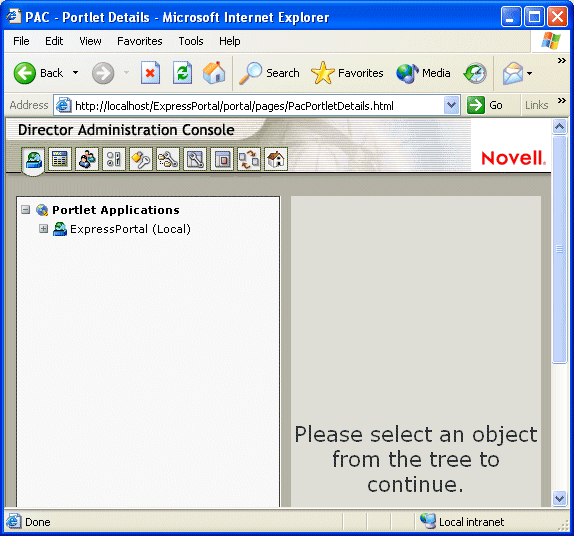Open the Search magnifier toolbar button
574x536 pixels.
[x=269, y=73]
